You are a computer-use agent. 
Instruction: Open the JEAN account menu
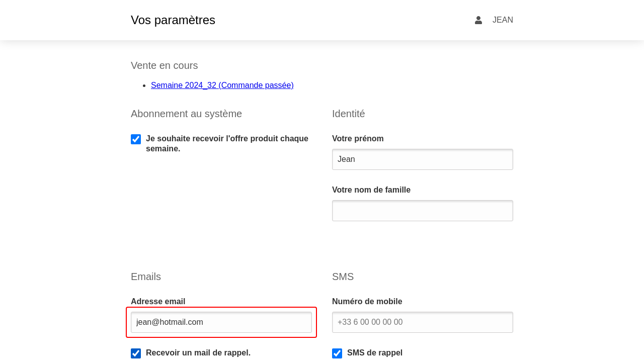click(502, 20)
